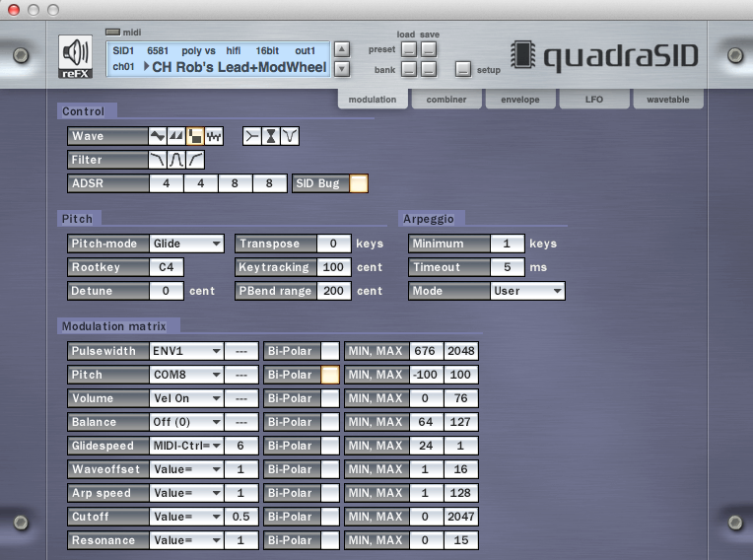Enable Bi-Polar for the Pulsewidth row
Screen dimensions: 753x560
click(x=329, y=351)
